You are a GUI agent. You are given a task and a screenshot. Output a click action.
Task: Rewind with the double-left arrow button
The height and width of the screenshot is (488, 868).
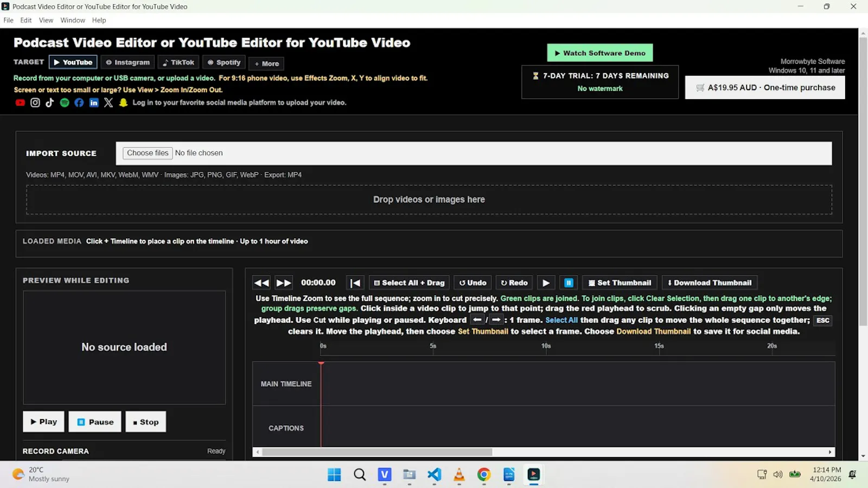click(261, 283)
